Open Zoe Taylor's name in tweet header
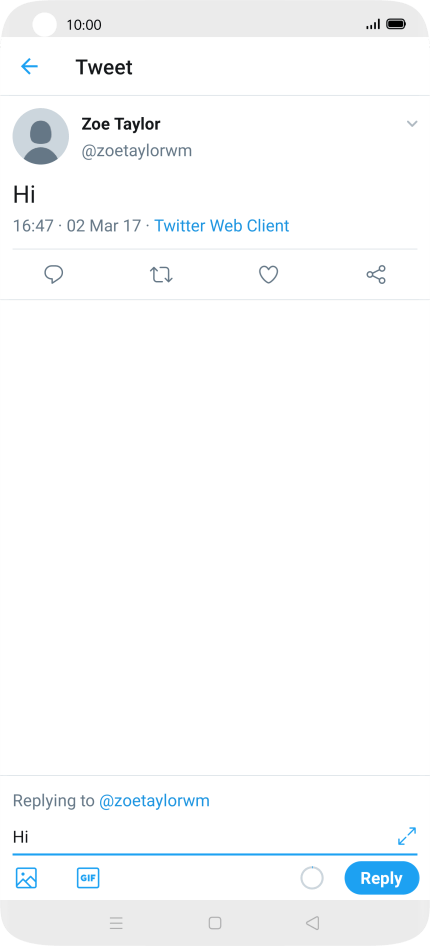This screenshot has height=946, width=430. click(121, 124)
